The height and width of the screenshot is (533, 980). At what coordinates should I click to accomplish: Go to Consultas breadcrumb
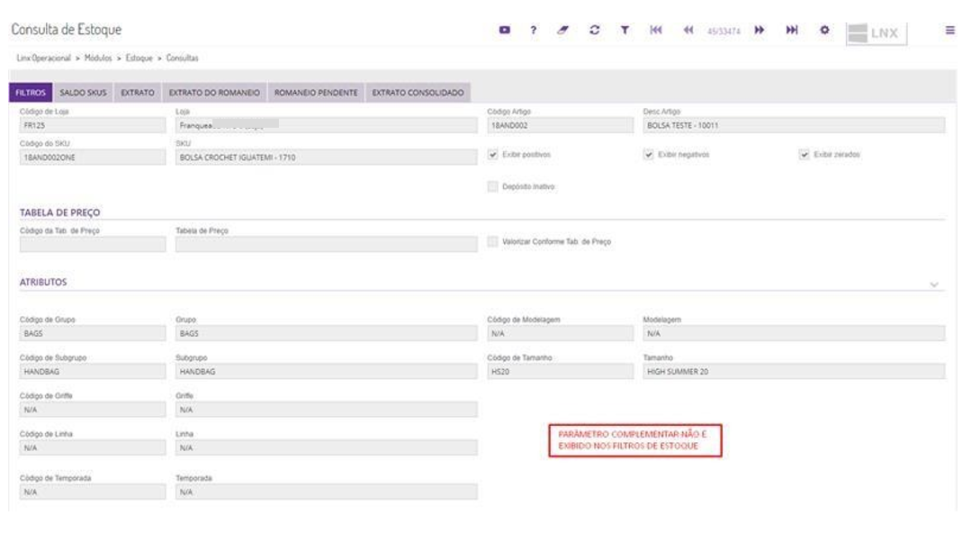183,59
